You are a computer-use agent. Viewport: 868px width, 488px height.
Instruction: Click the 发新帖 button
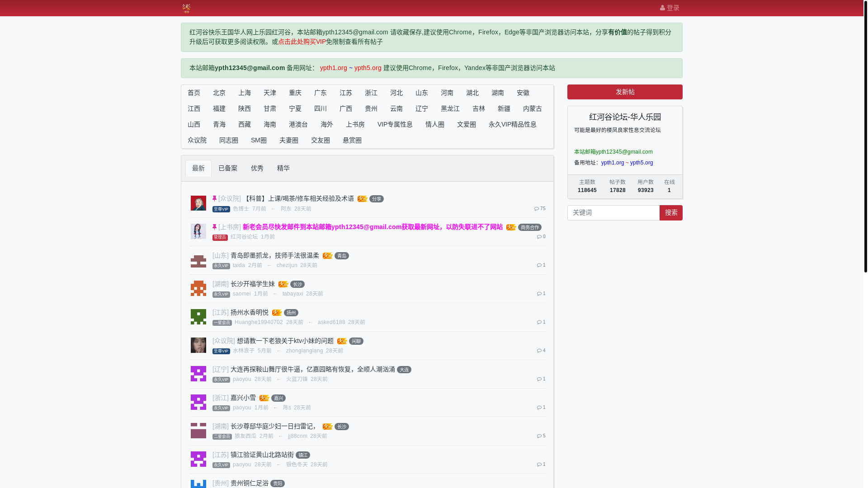[625, 92]
